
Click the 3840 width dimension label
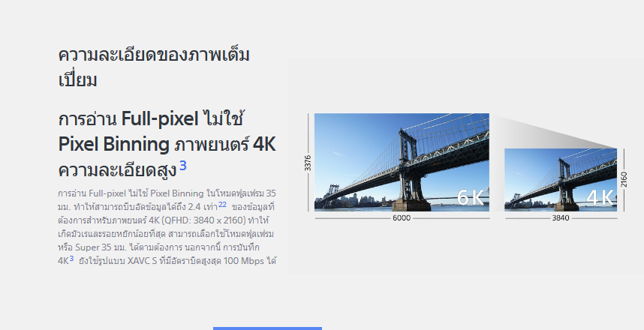tap(561, 218)
